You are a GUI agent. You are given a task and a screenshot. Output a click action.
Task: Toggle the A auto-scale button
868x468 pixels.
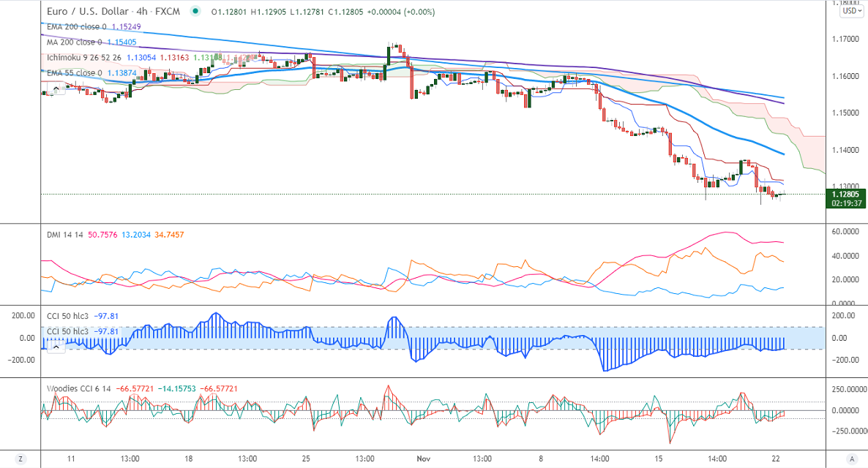[x=851, y=459]
